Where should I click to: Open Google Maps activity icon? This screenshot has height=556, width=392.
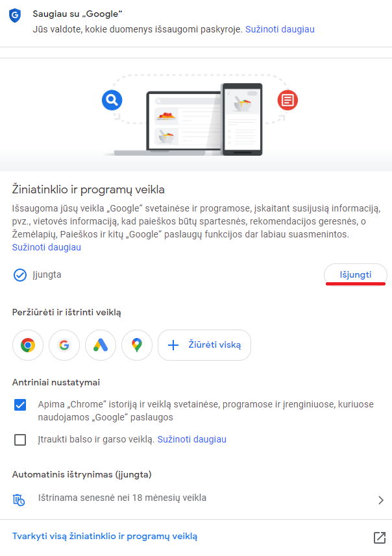(137, 345)
